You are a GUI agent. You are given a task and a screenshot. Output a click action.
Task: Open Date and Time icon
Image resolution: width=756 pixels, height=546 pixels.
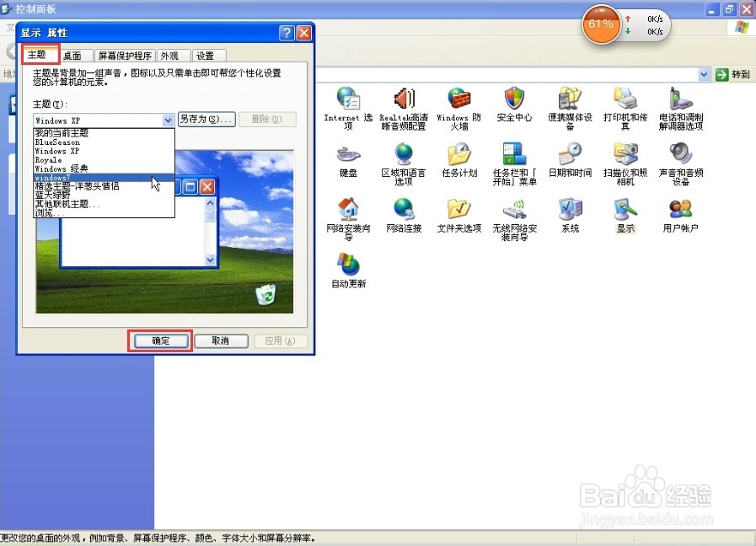coord(570,154)
